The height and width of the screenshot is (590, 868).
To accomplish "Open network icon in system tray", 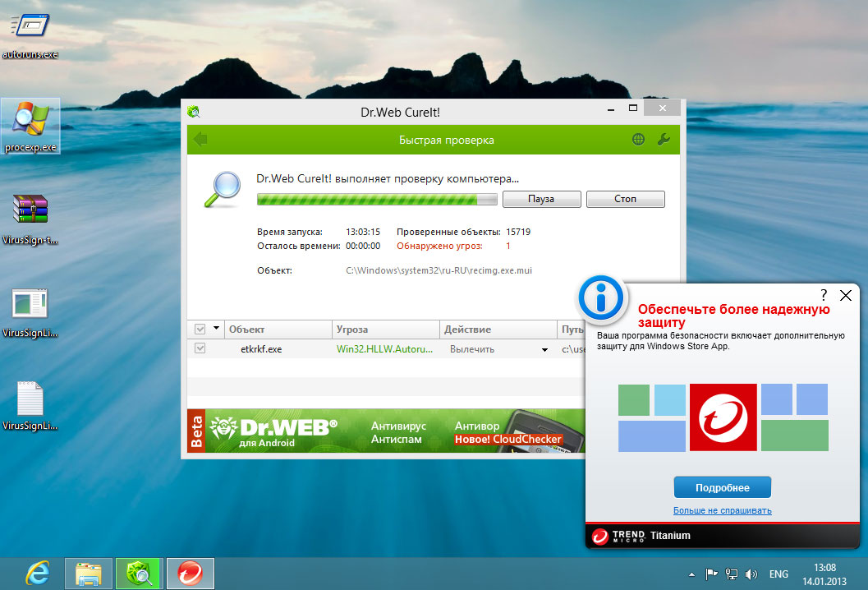I will pyautogui.click(x=731, y=574).
